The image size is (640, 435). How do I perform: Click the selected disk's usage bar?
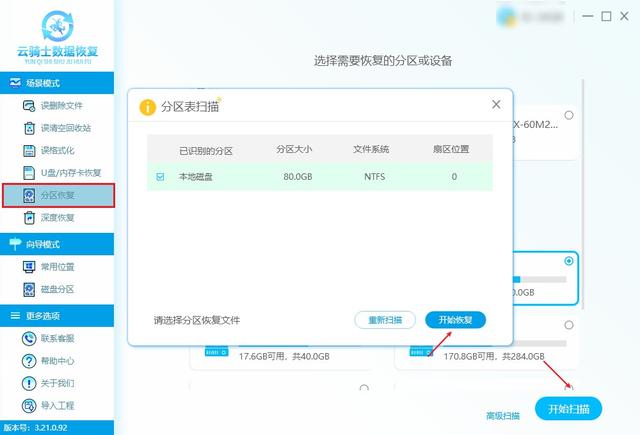click(539, 280)
